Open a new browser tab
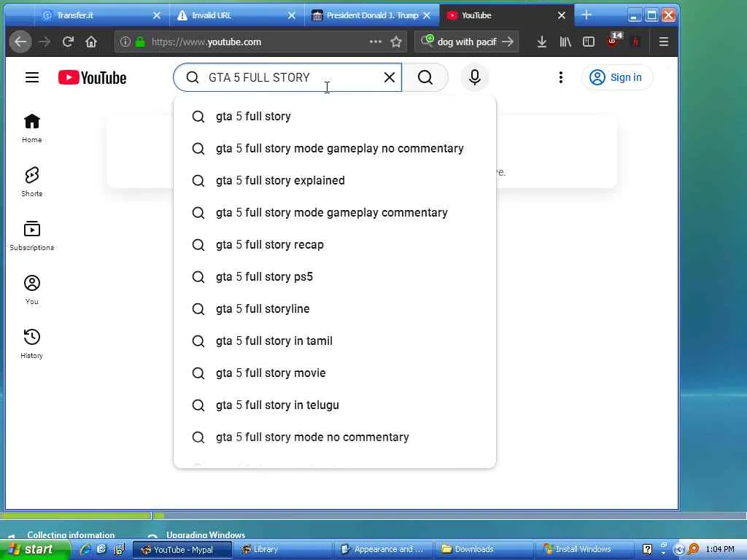This screenshot has height=560, width=747. tap(586, 15)
